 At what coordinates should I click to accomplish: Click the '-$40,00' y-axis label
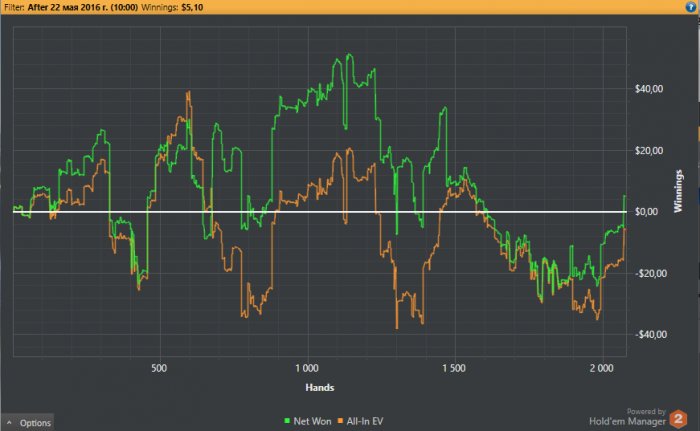tap(650, 334)
